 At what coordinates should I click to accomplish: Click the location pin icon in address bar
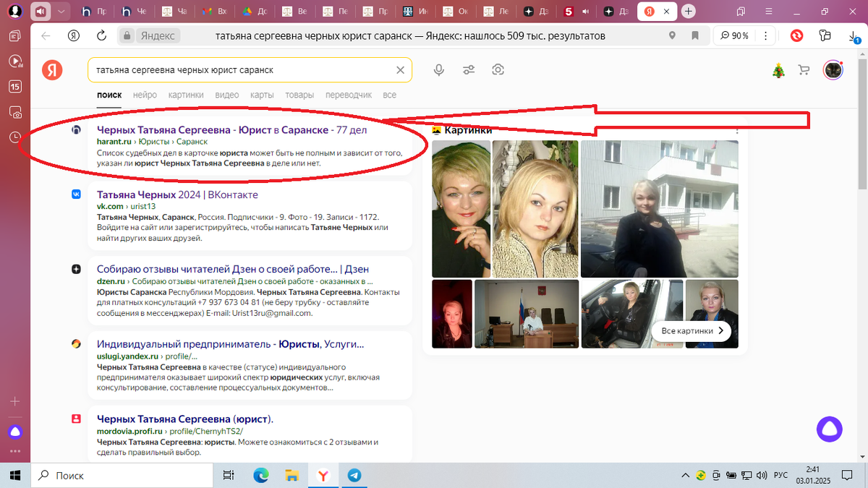pyautogui.click(x=673, y=36)
